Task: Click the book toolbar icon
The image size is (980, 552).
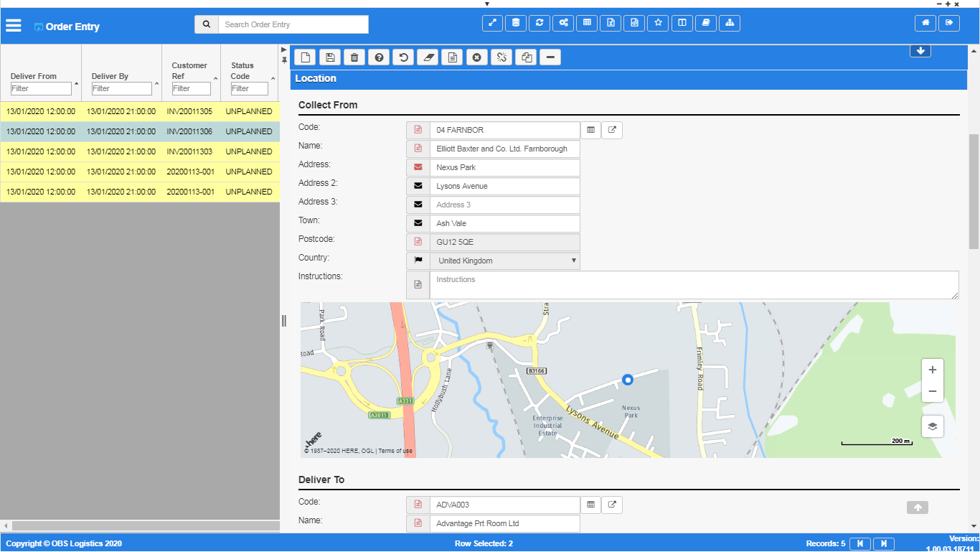Action: (x=705, y=23)
